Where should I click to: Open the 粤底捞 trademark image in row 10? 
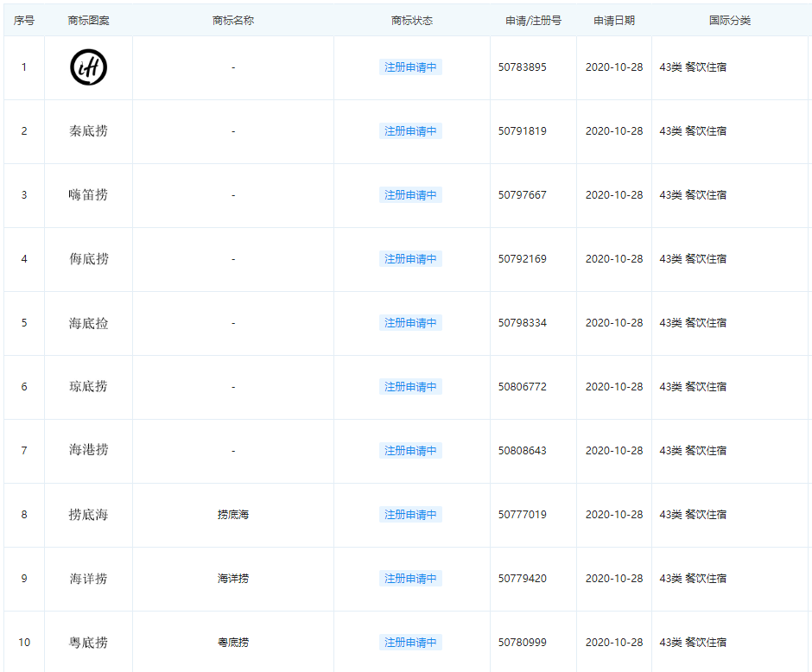[x=89, y=643]
